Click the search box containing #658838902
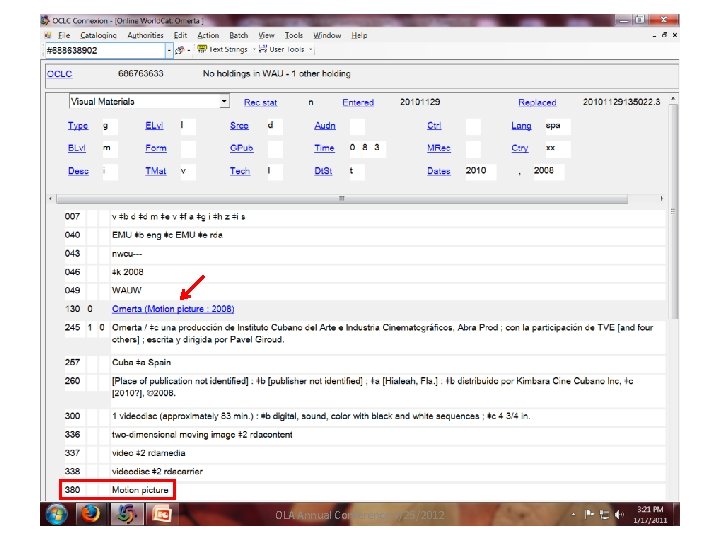This screenshot has width=720, height=540. pos(105,51)
